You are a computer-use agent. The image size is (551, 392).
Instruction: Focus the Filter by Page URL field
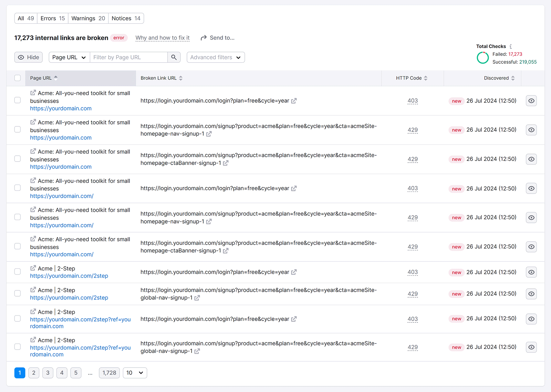pos(128,57)
